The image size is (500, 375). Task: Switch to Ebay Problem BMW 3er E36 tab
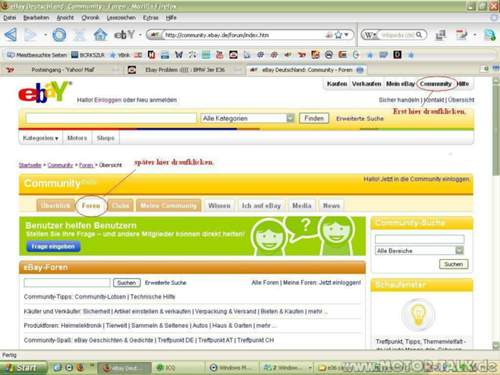click(x=185, y=70)
